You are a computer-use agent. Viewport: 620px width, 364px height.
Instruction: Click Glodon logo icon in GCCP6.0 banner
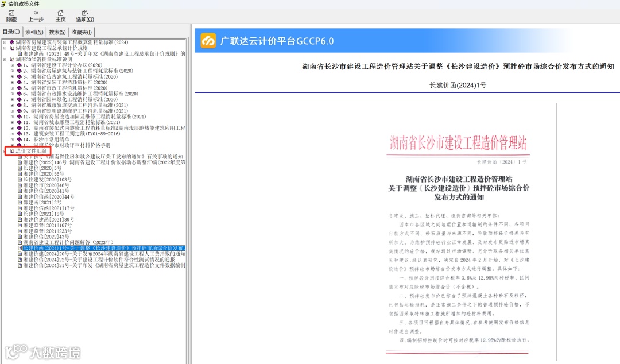pyautogui.click(x=208, y=41)
